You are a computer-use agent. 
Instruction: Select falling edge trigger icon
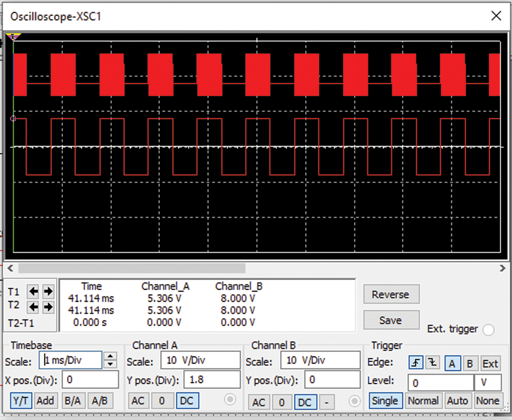[433, 363]
